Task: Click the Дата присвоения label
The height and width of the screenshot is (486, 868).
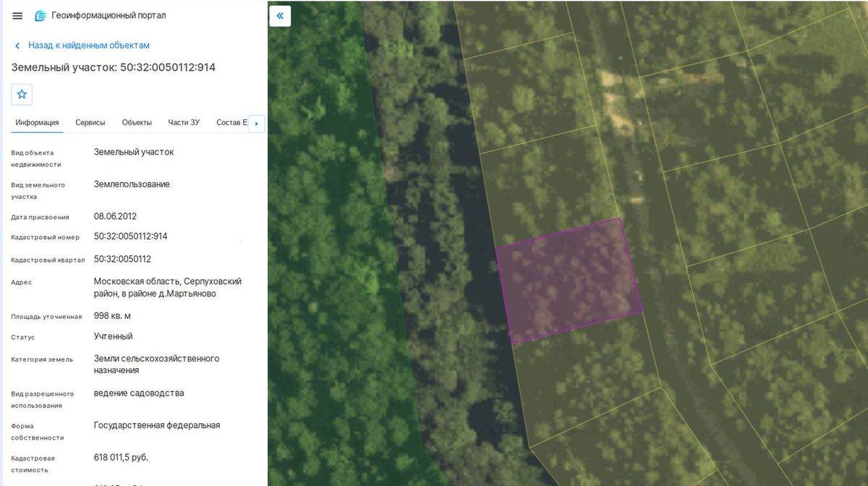Action: click(x=40, y=217)
